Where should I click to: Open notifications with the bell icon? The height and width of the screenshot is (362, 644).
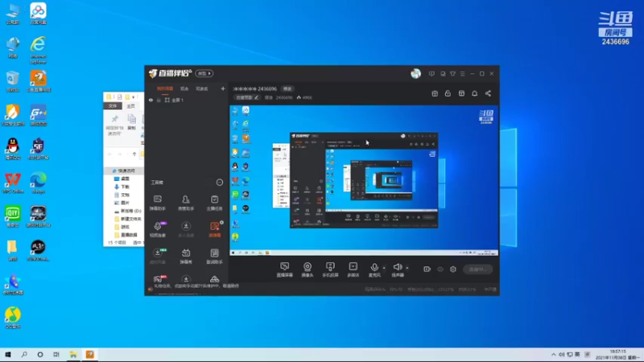pyautogui.click(x=474, y=93)
